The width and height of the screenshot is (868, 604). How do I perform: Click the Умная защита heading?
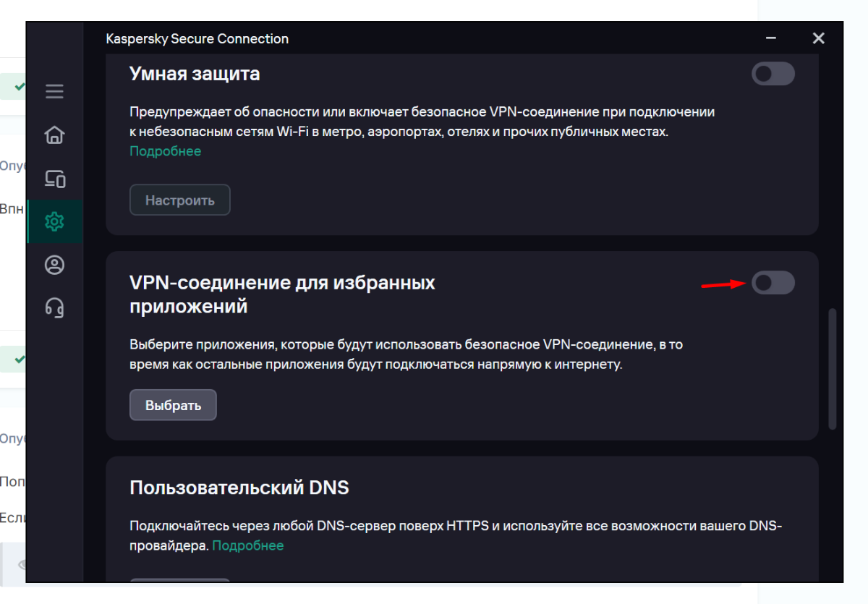tap(195, 74)
